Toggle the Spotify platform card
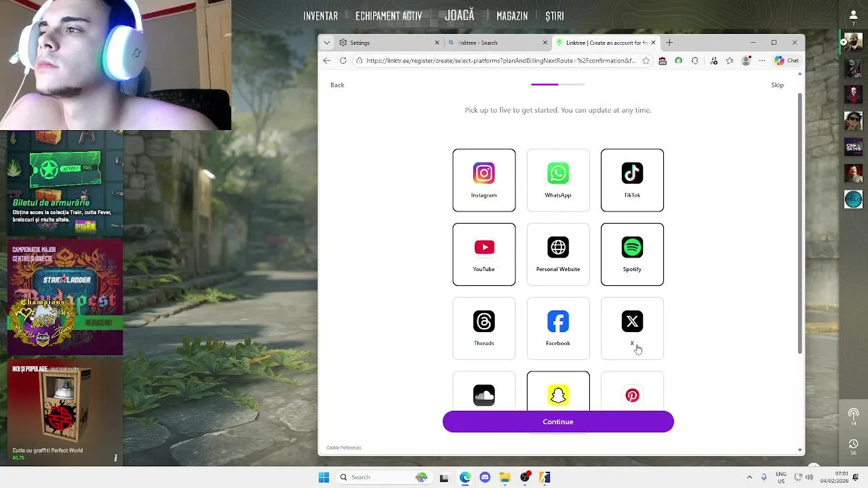 click(632, 254)
